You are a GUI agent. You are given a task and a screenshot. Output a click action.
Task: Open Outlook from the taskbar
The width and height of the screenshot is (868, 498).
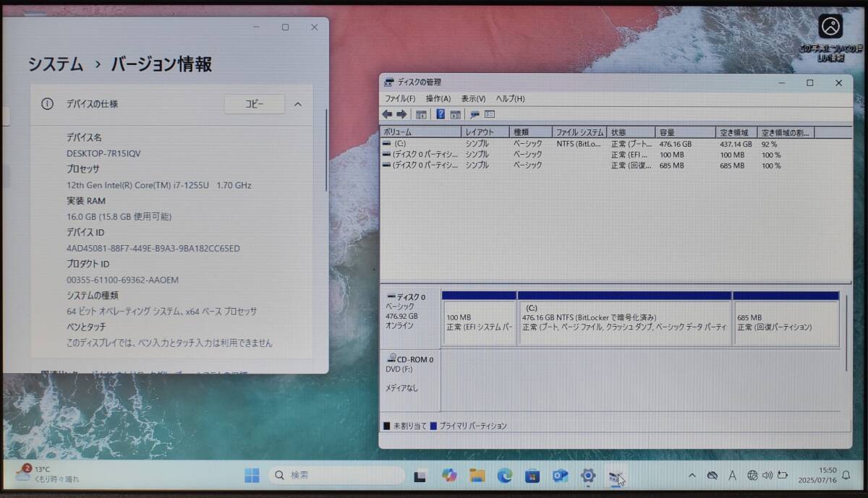coord(560,475)
